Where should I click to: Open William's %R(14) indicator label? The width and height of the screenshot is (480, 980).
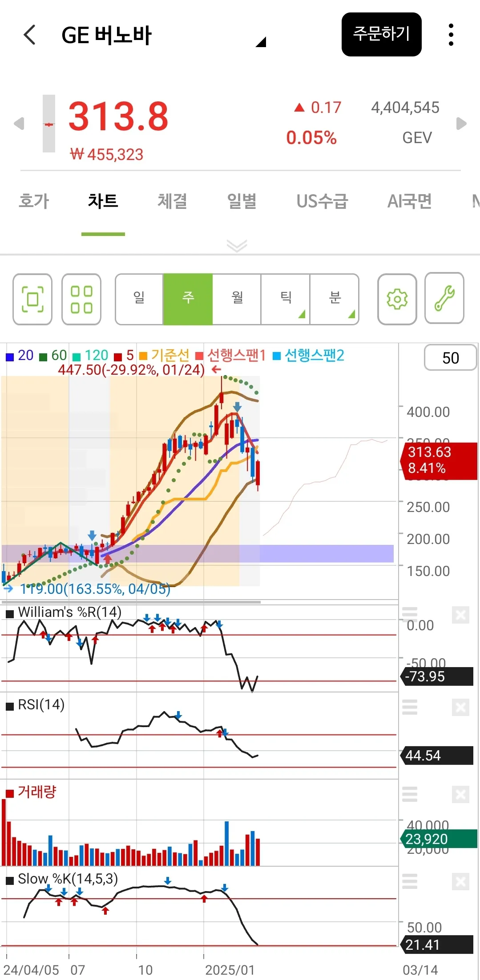click(x=70, y=612)
